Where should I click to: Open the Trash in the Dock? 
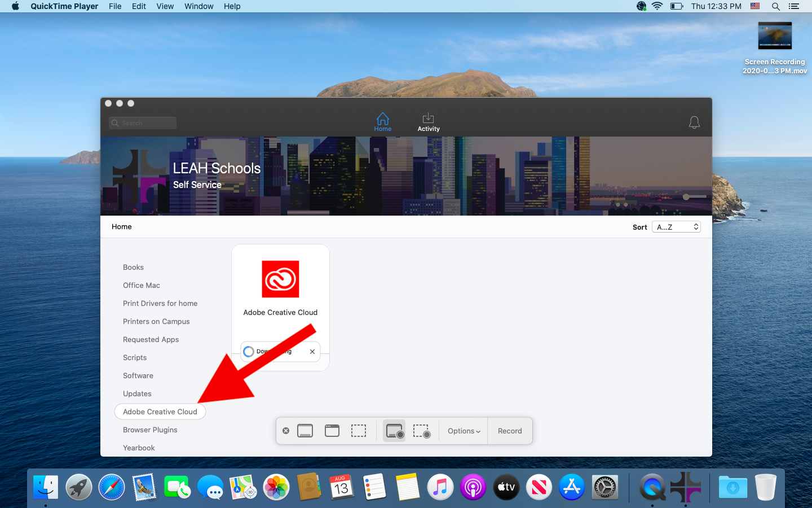pos(766,487)
